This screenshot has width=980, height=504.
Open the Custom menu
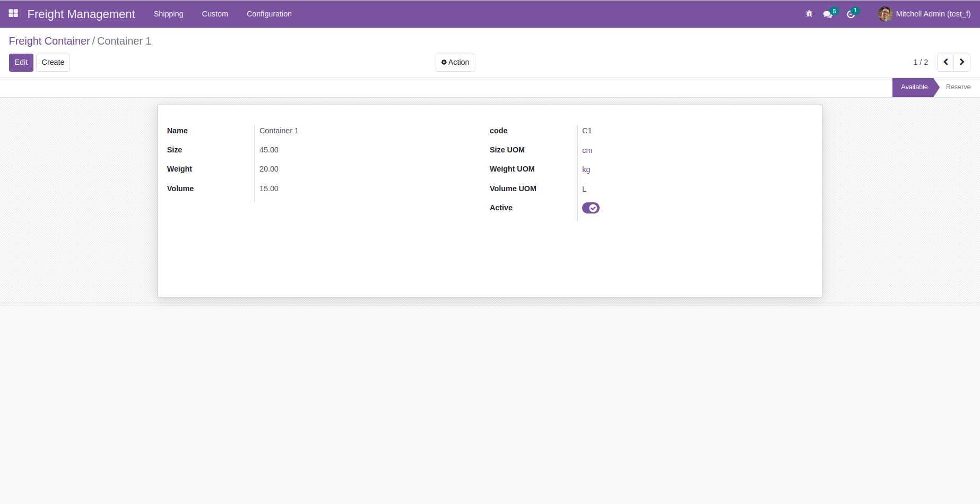tap(215, 14)
